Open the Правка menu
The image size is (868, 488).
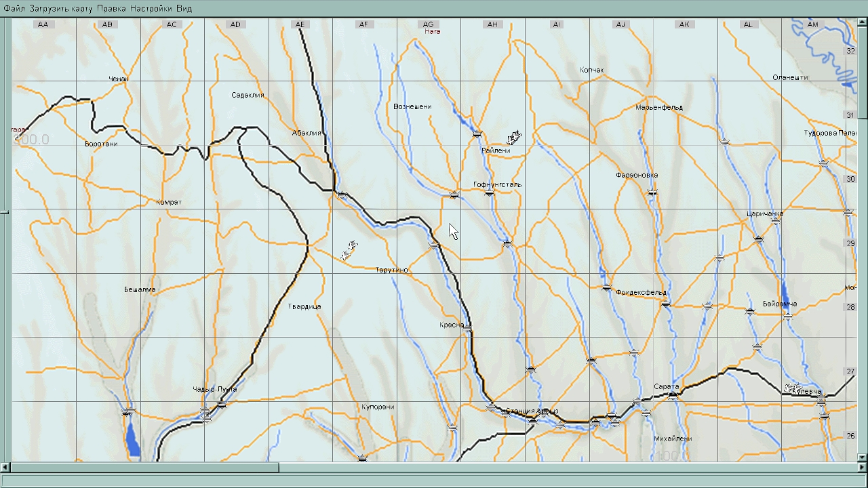(111, 9)
